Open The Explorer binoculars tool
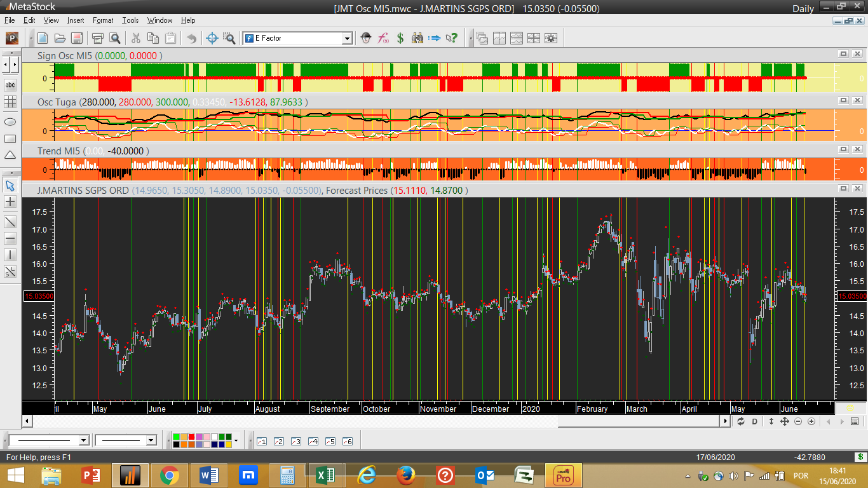Image resolution: width=868 pixels, height=488 pixels. 417,38
